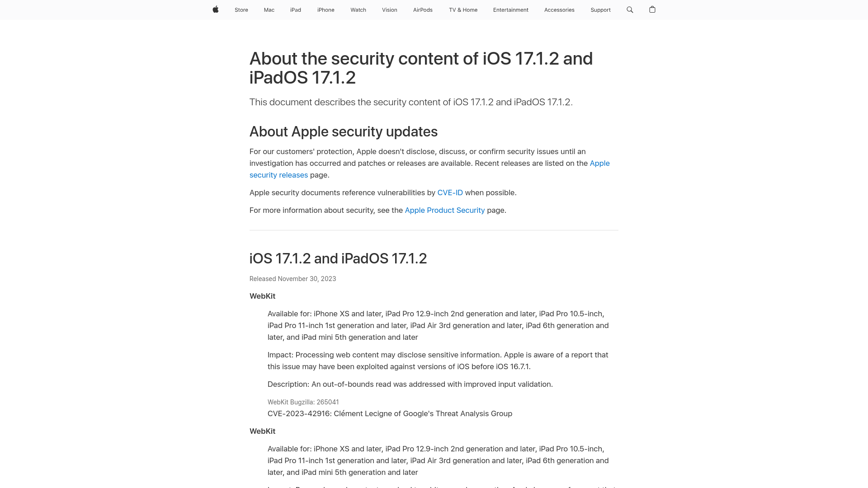This screenshot has height=488, width=868.
Task: Open Apple security releases link
Action: point(429,169)
